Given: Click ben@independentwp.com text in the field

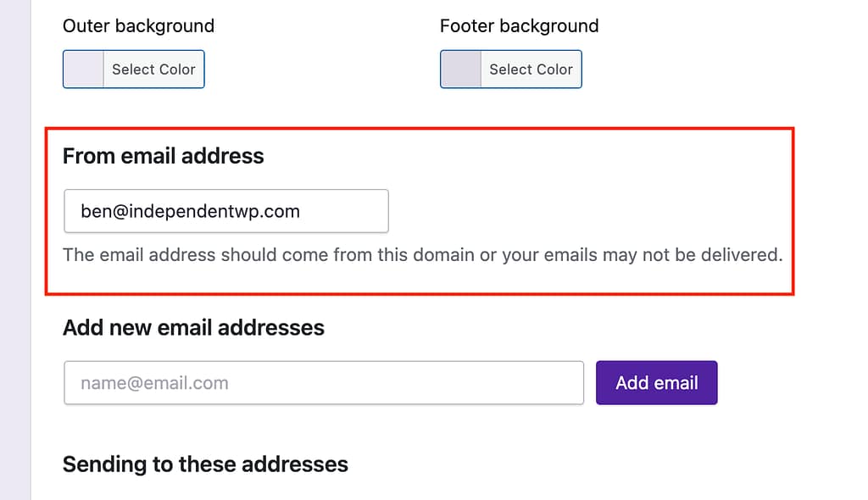Looking at the screenshot, I should pyautogui.click(x=190, y=211).
